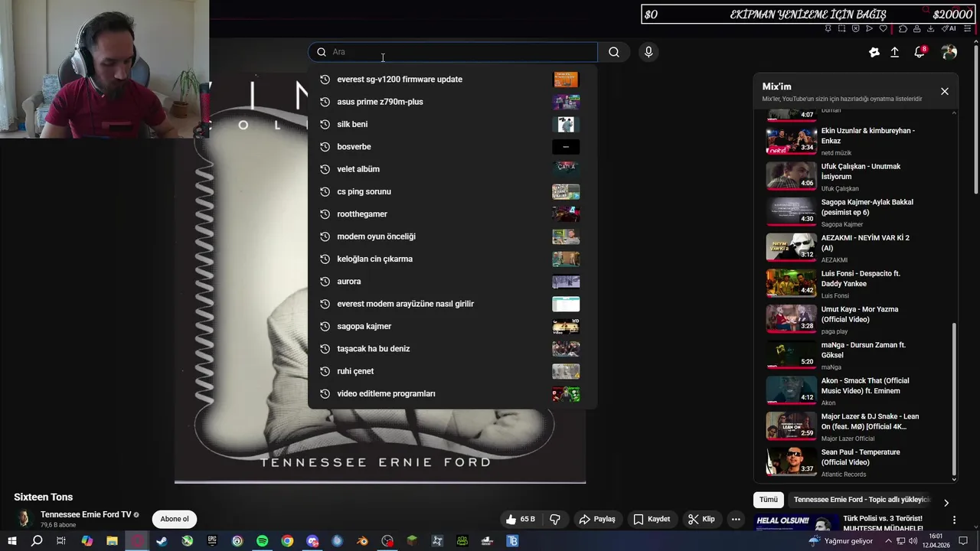980x551 pixels.
Task: Open the Opera AI assistant icon
Action: point(949,28)
